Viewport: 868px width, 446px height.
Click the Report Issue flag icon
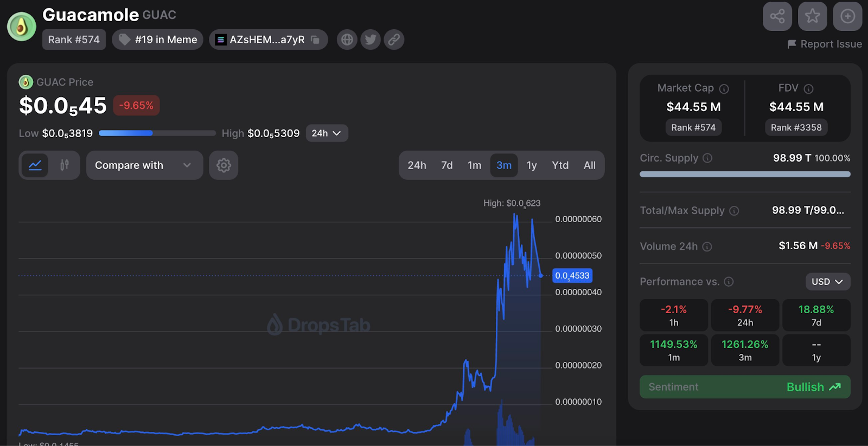792,44
